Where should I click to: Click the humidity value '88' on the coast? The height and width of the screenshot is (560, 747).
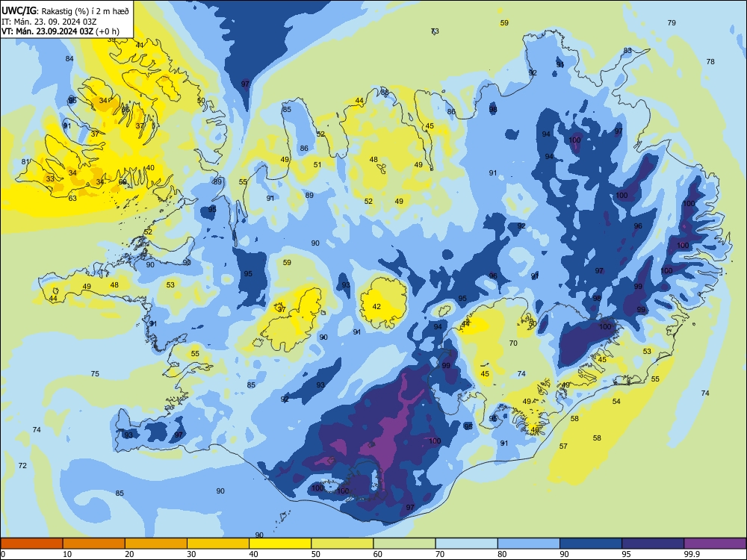pos(385,93)
